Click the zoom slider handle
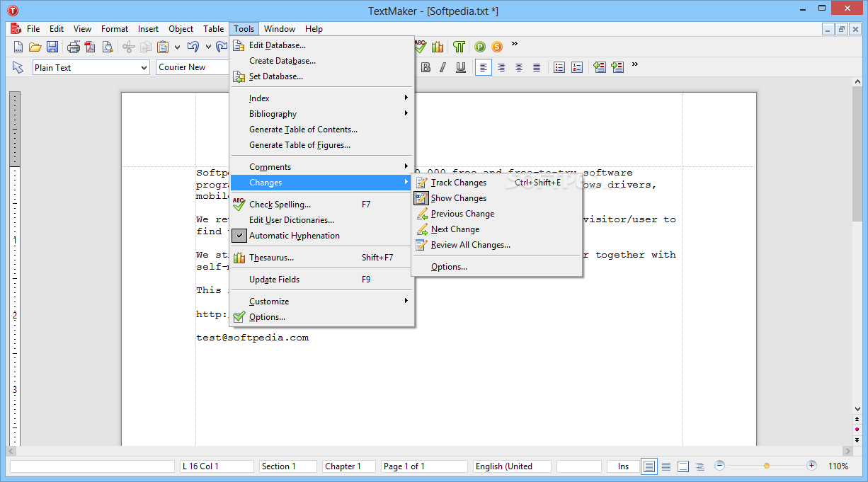This screenshot has width=868, height=482. click(x=766, y=466)
